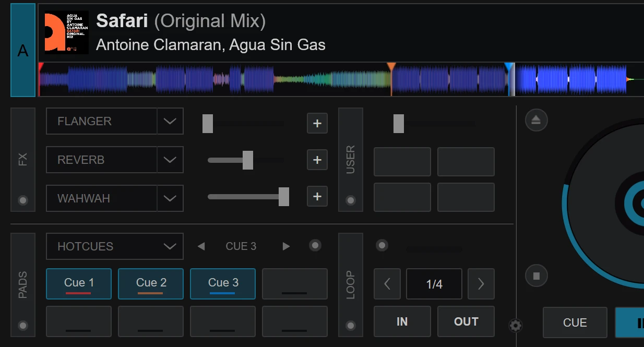Viewport: 644px width, 347px height.
Task: Click the CUE transport button
Action: click(x=575, y=322)
